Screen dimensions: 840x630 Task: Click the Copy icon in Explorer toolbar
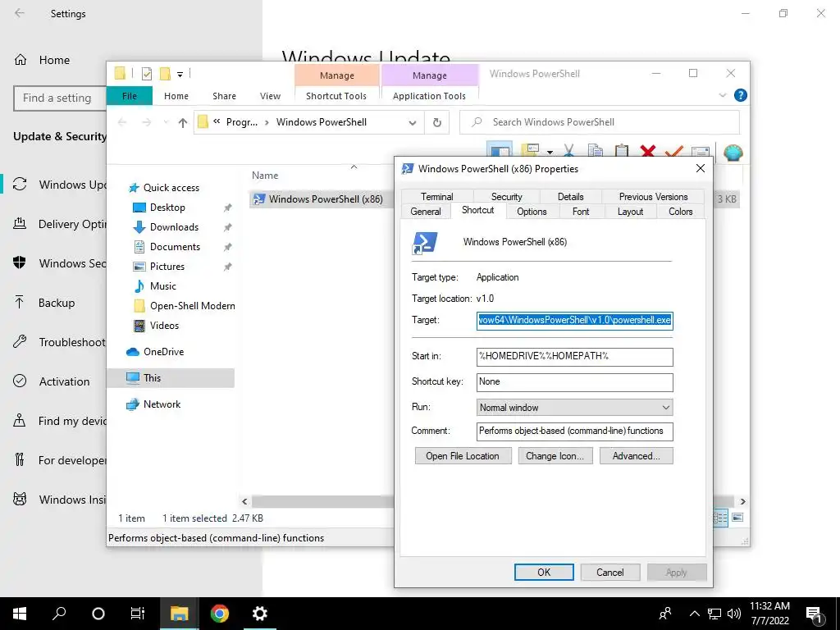596,152
